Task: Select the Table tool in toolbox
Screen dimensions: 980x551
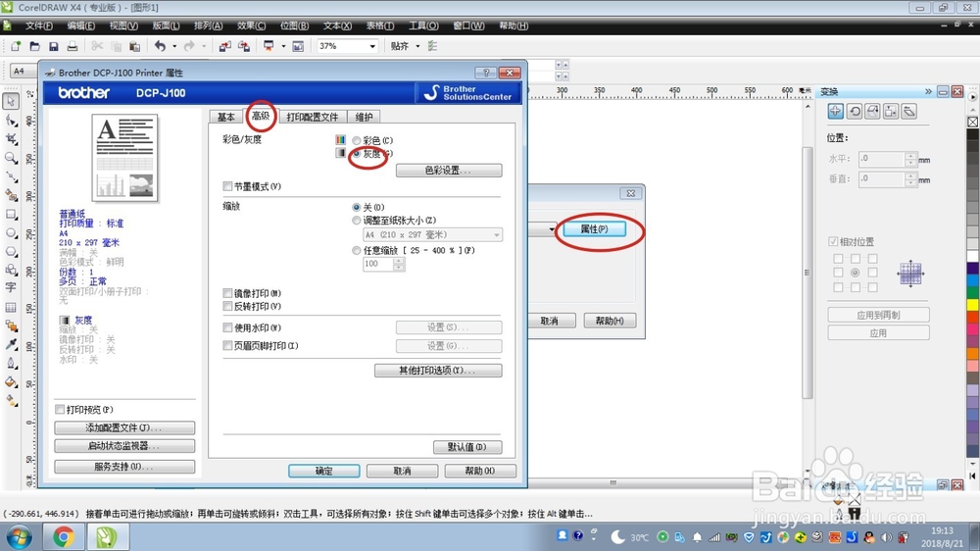Action: click(11, 307)
